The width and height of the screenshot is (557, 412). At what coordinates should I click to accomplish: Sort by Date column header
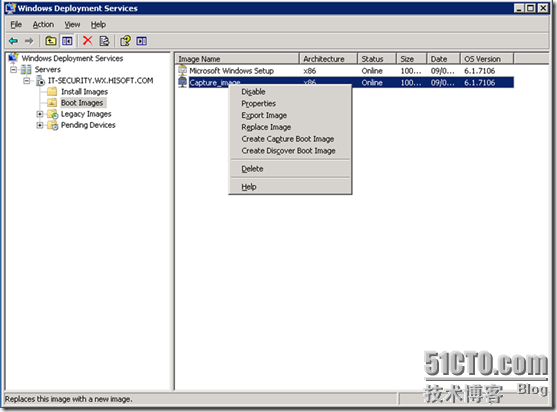tap(443, 59)
